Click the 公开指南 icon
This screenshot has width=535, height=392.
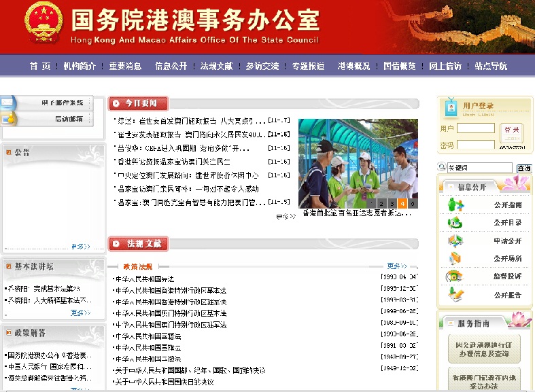(455, 204)
